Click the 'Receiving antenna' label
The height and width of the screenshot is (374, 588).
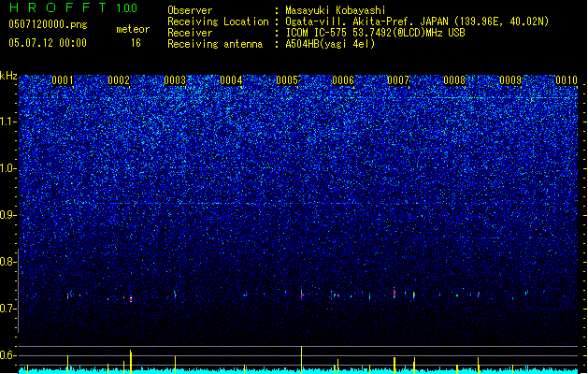point(215,44)
